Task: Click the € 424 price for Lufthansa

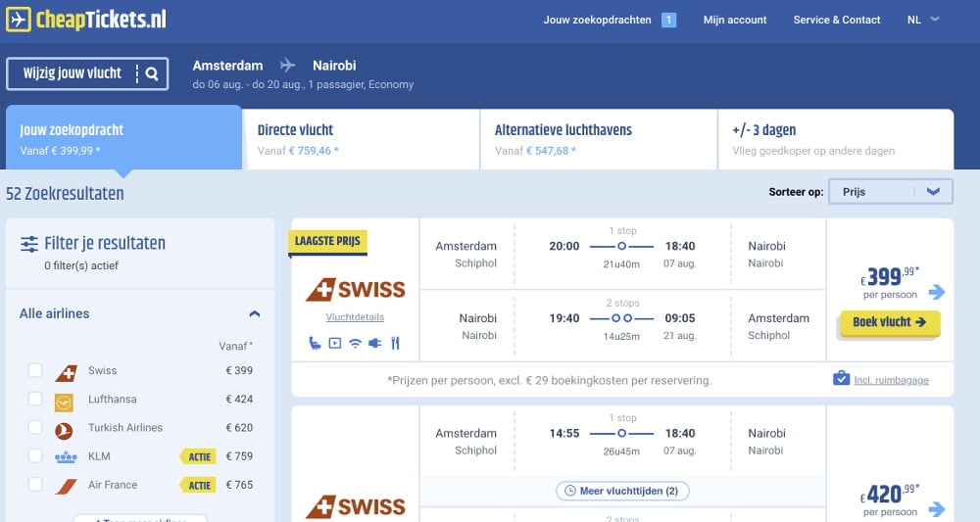Action: click(x=239, y=399)
